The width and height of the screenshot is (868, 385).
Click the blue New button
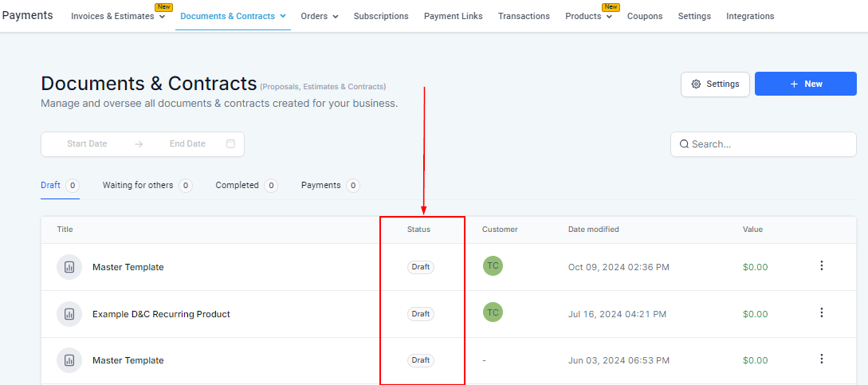(806, 84)
